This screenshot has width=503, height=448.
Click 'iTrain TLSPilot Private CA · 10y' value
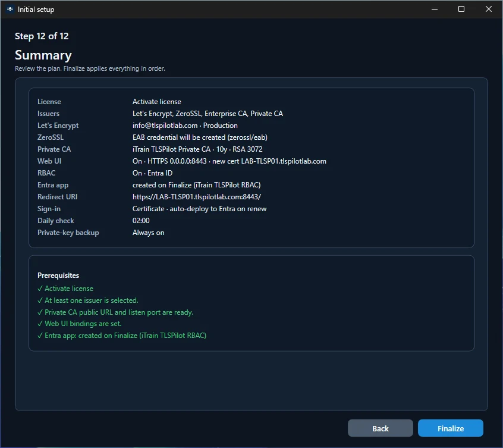click(x=197, y=149)
